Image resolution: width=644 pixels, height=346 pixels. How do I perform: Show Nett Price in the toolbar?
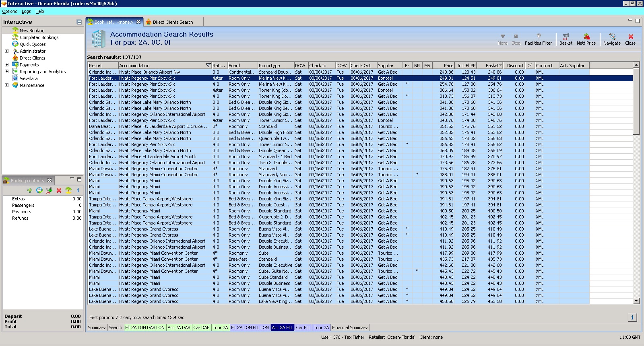click(586, 39)
